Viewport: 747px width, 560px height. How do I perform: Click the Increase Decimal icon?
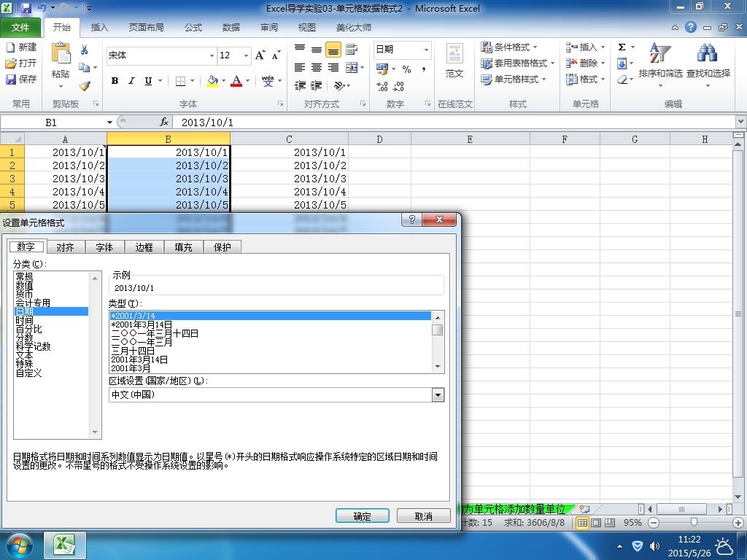point(382,86)
